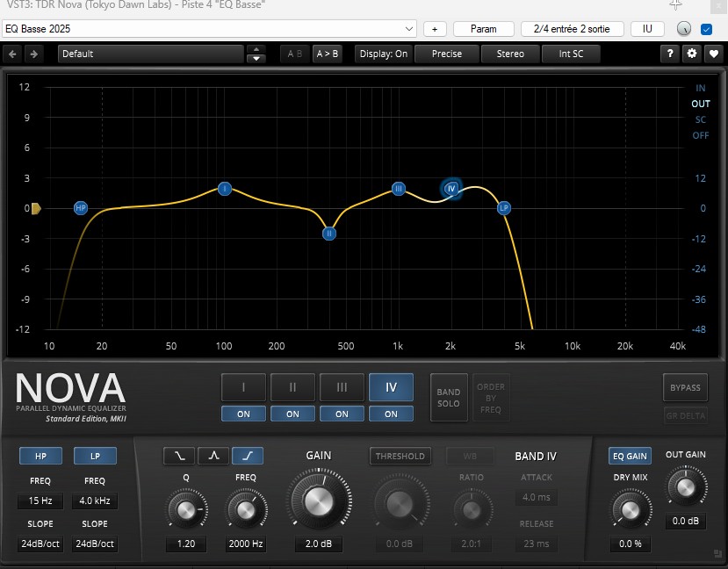Toggle band II ON button
The image size is (728, 569).
click(292, 414)
